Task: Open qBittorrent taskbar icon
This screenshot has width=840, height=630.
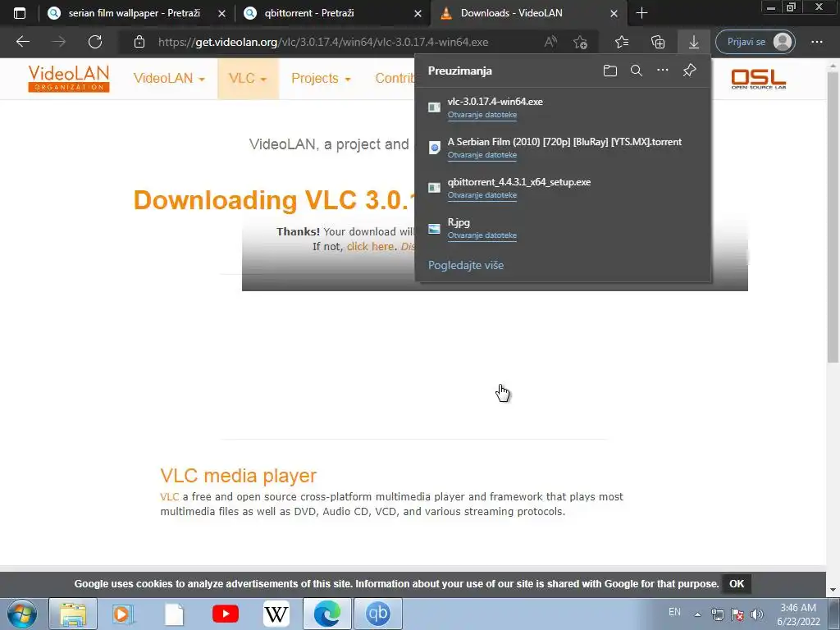Action: [378, 614]
